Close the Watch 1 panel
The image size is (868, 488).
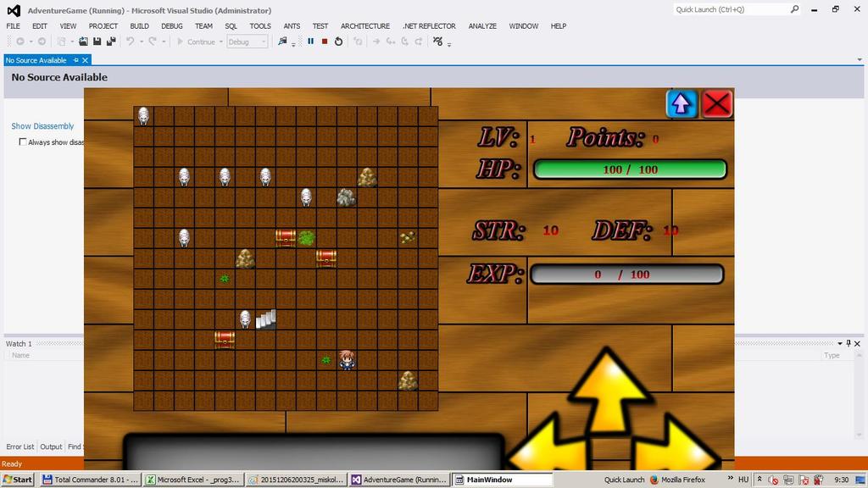858,344
